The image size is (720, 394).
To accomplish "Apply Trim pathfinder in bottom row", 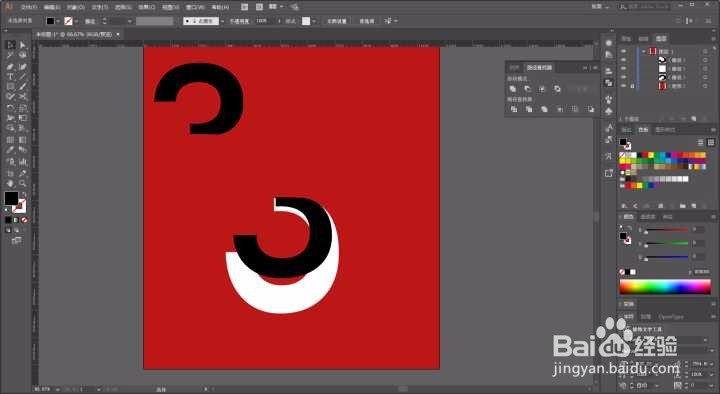I will (529, 109).
